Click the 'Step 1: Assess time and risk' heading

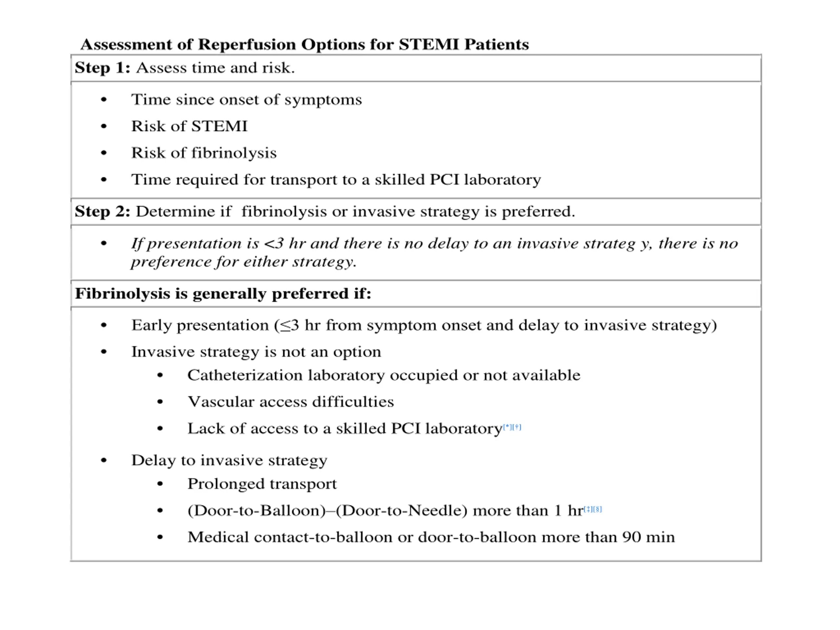click(x=185, y=68)
